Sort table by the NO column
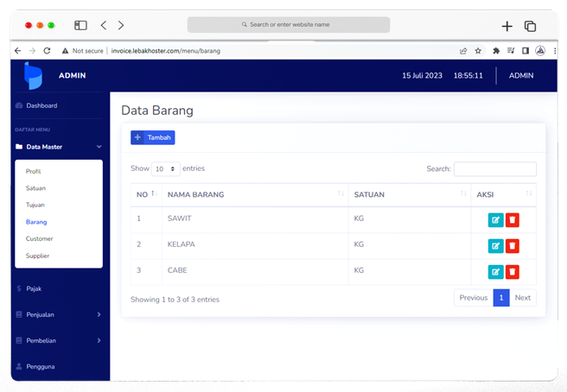 145,194
